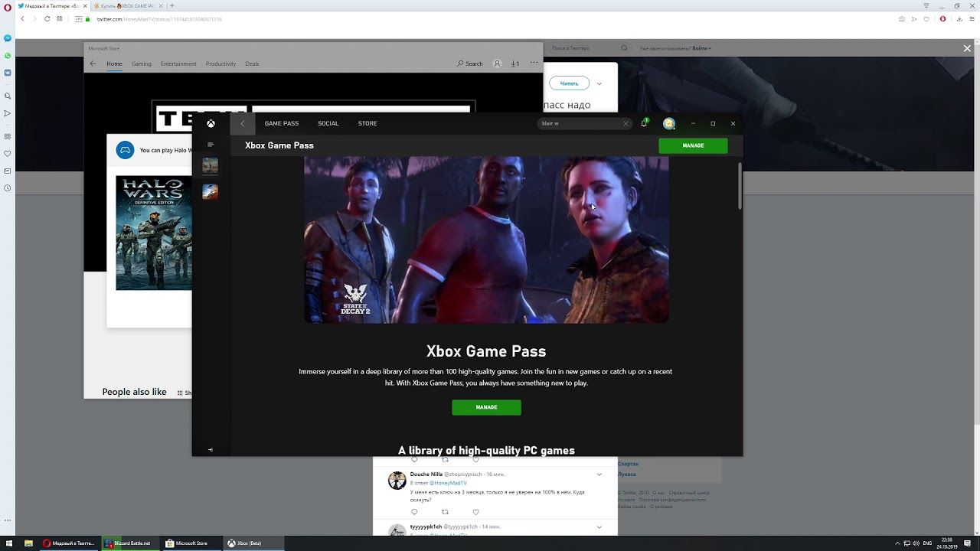980x551 pixels.
Task: Reload the page in Opera
Action: (47, 19)
